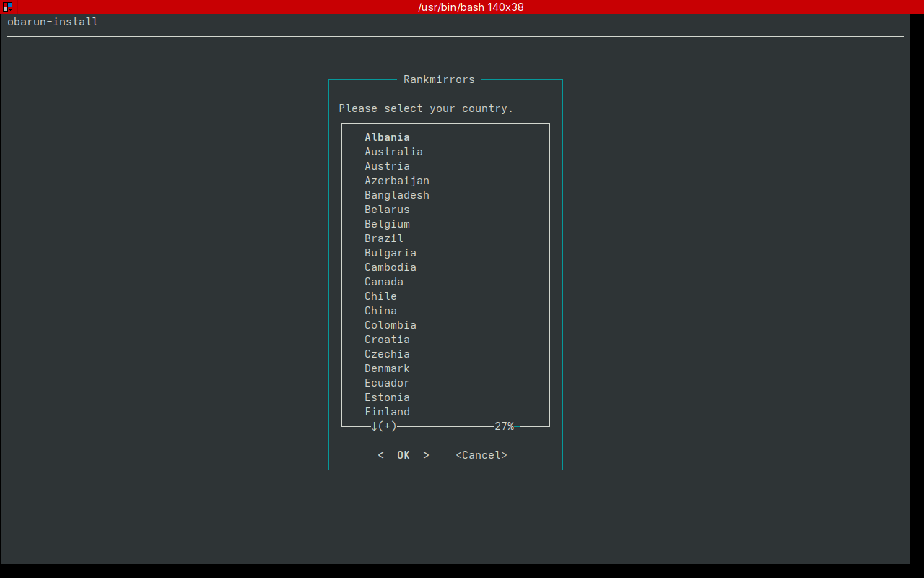Select Estonia in the Rankmirrors list
This screenshot has width=924, height=578.
click(387, 397)
